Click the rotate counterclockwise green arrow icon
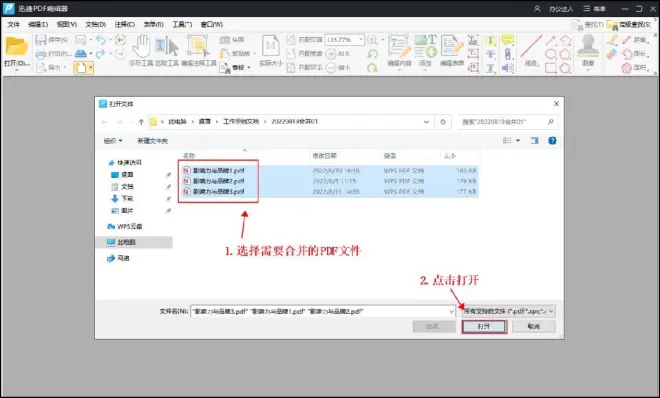The height and width of the screenshot is (398, 660). 373,54
